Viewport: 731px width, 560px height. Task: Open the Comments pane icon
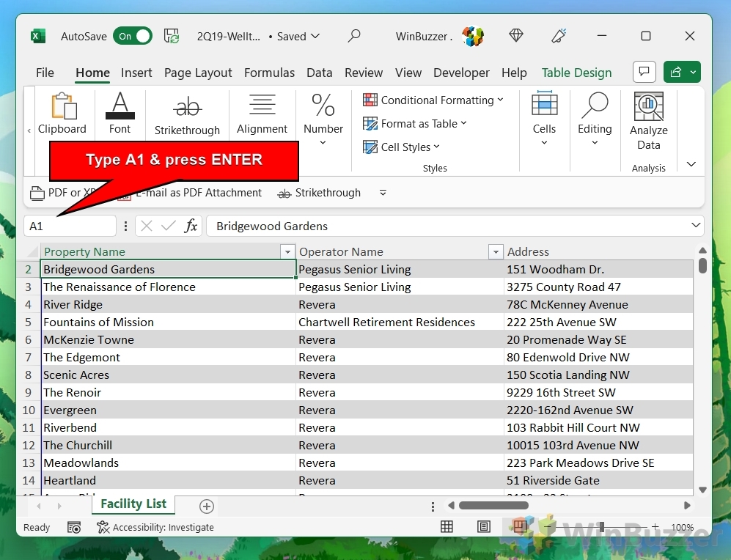(644, 72)
